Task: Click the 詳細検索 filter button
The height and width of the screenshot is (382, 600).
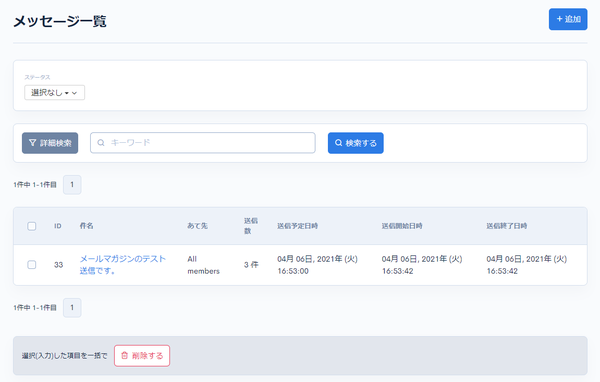Action: click(50, 143)
